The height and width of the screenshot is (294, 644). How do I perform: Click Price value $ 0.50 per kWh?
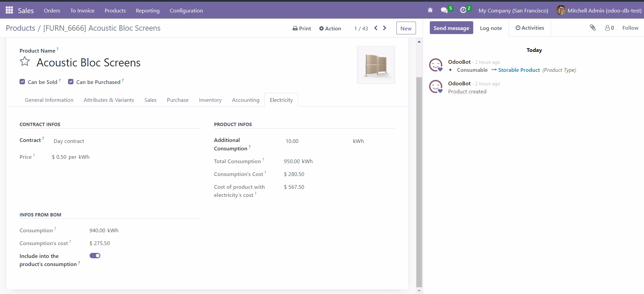coord(71,157)
